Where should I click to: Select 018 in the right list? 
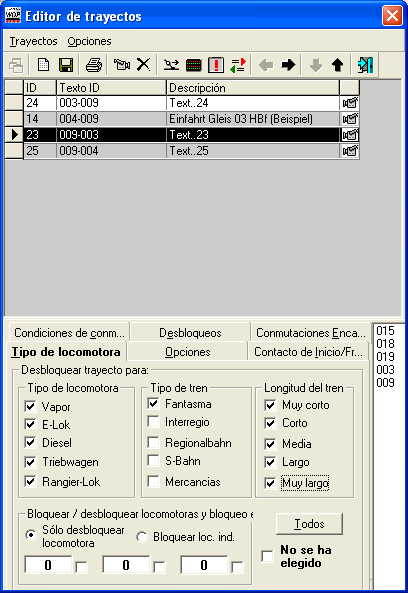click(385, 343)
